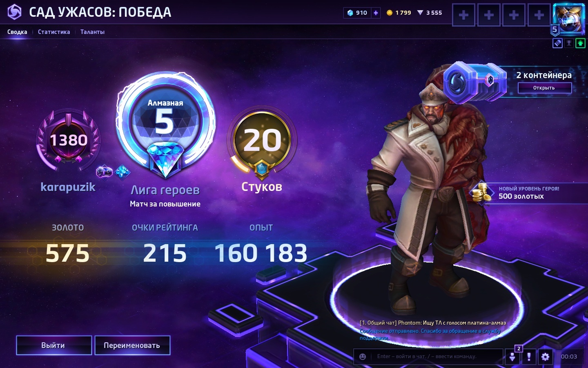Click the Переименовать button
588x368 pixels.
(x=132, y=346)
